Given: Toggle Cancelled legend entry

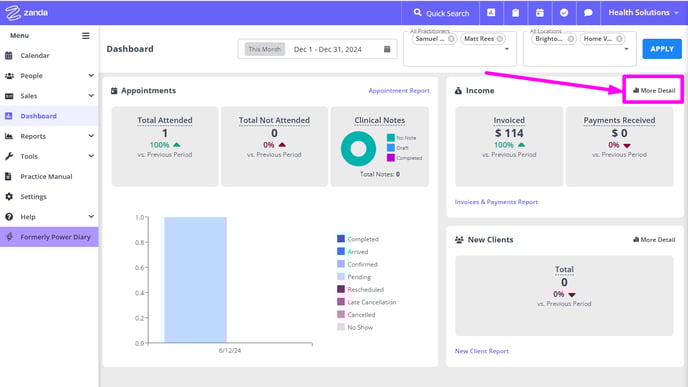Looking at the screenshot, I should pos(356,315).
